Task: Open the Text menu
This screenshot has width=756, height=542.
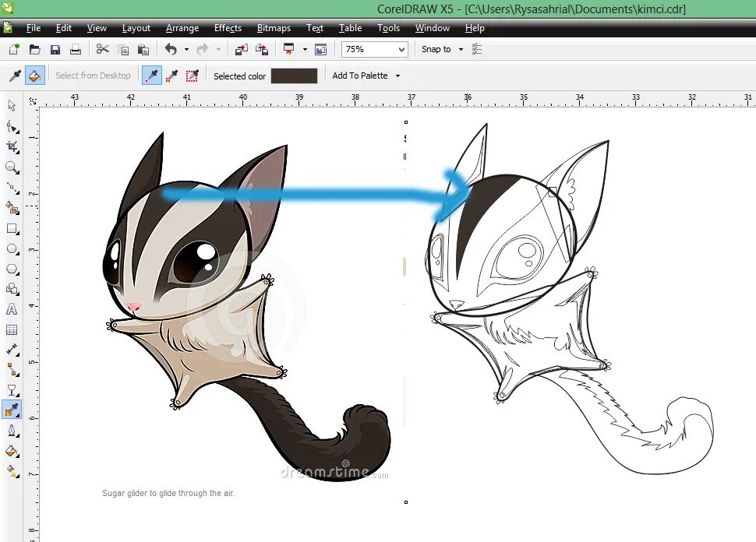Action: click(315, 28)
